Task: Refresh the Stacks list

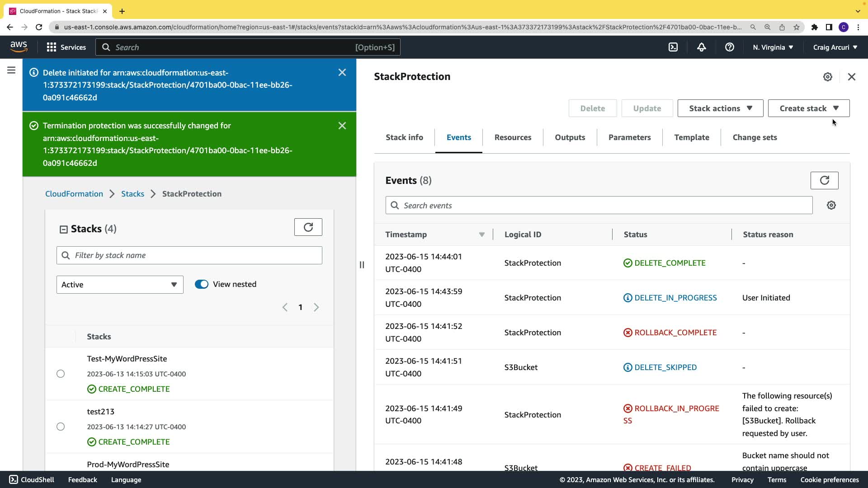Action: pyautogui.click(x=308, y=227)
